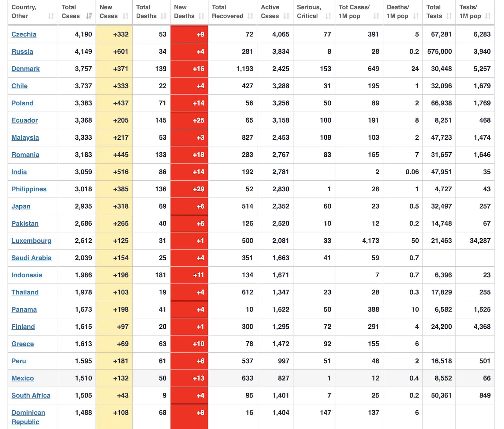Open the Mexico country link

23,378
